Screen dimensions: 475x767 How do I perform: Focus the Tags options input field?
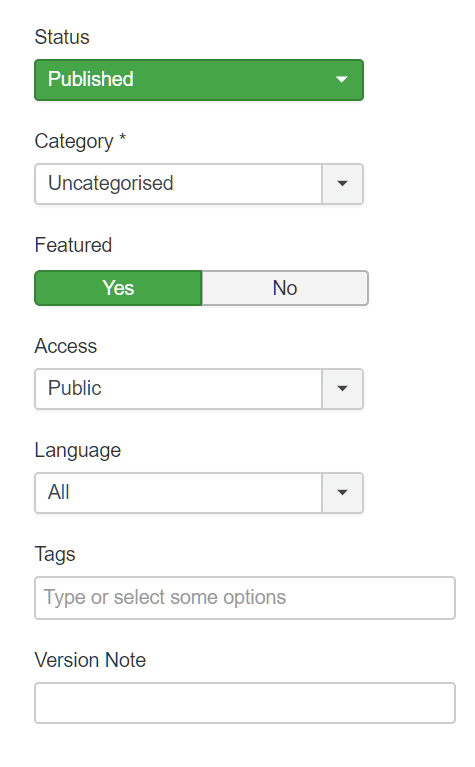pos(245,598)
